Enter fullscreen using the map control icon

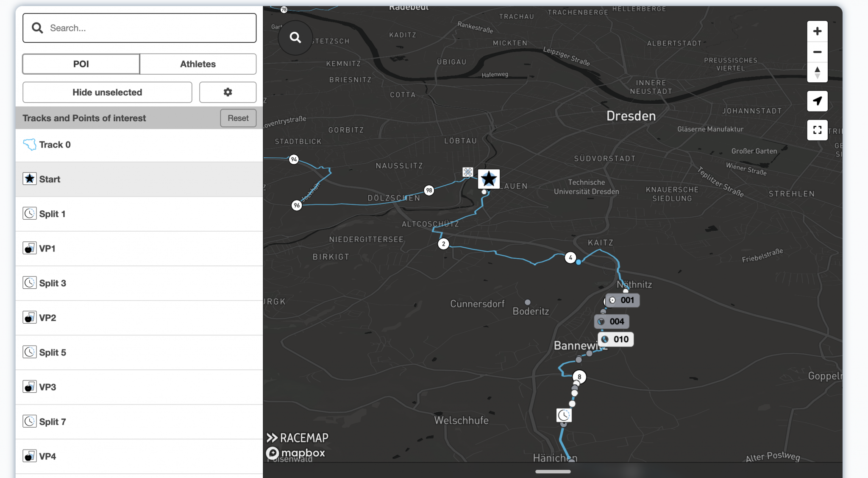tap(818, 130)
